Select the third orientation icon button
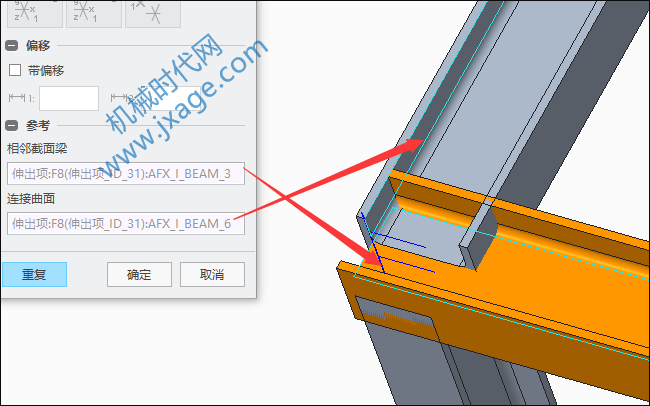This screenshot has height=406, width=650. click(x=153, y=13)
